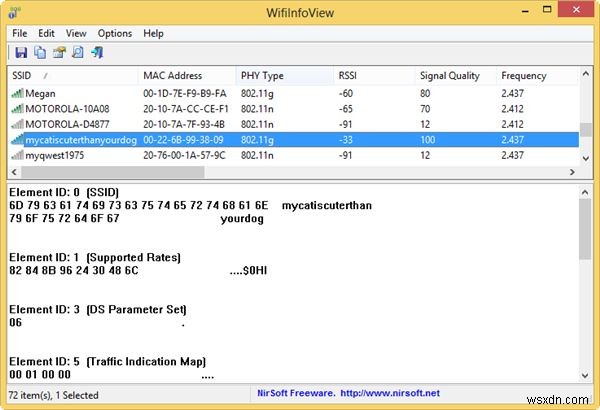Click the signal icon beside mycatiscuterthanyourdog
This screenshot has width=600, height=410.
18,140
